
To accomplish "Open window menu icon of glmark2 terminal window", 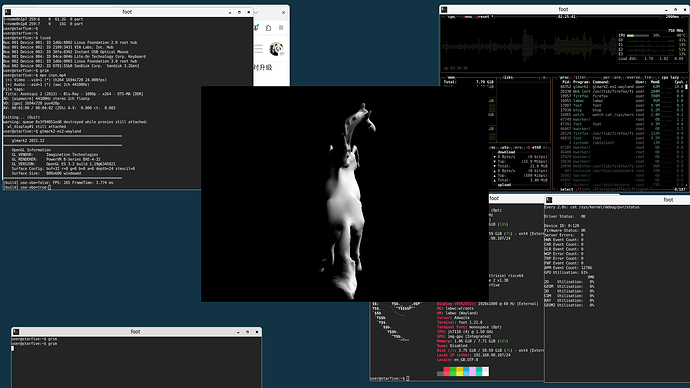I will click(8, 12).
